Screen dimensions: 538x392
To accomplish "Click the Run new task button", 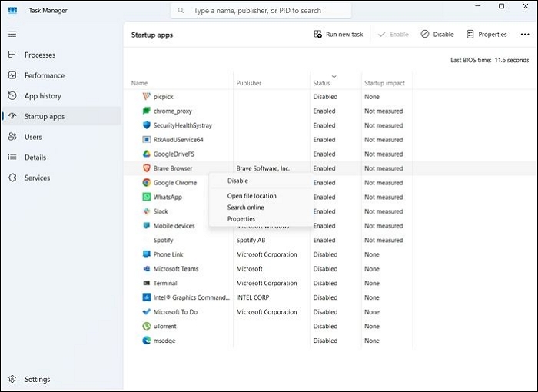I will point(338,35).
